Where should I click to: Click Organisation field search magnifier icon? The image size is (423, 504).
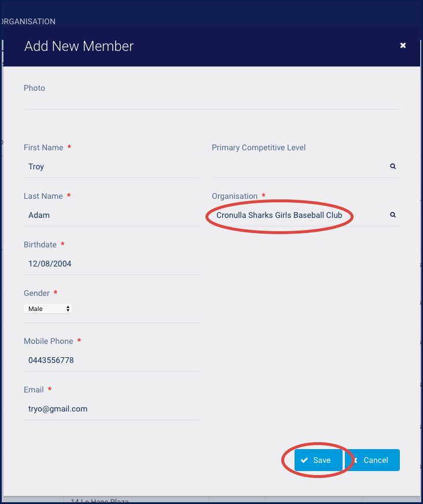click(x=393, y=215)
